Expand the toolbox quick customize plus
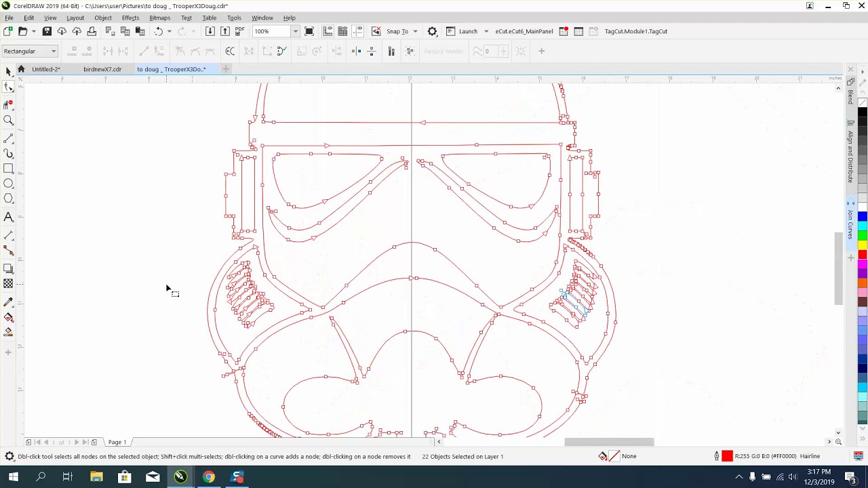 tap(8, 352)
